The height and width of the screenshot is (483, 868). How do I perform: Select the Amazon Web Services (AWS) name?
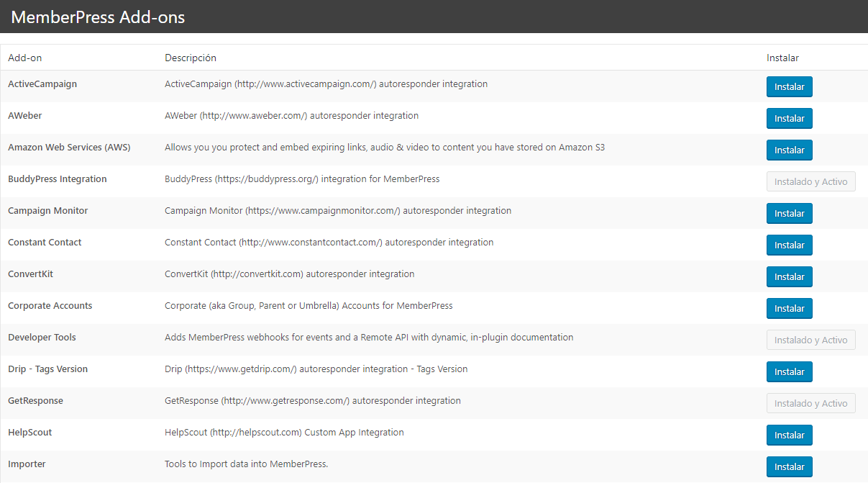[x=69, y=148]
